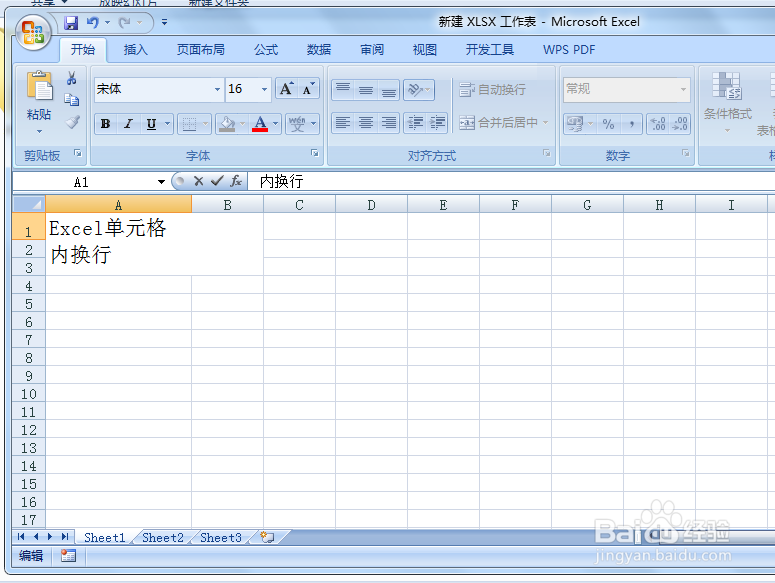The image size is (775, 583).
Task: Center text horizontally
Action: (366, 123)
